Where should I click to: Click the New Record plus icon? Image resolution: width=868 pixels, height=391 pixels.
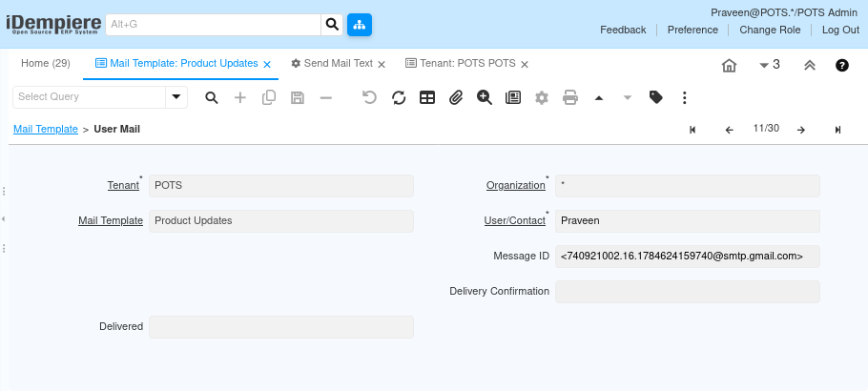tap(240, 98)
